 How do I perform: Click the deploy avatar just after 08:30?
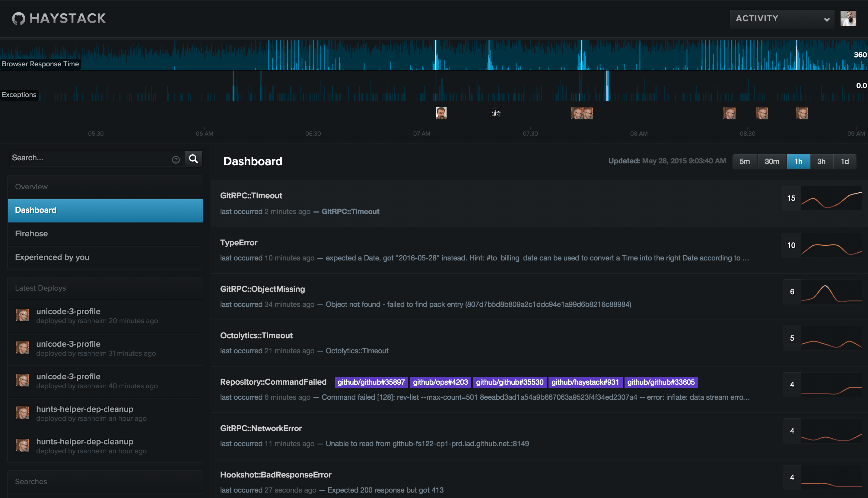click(761, 113)
